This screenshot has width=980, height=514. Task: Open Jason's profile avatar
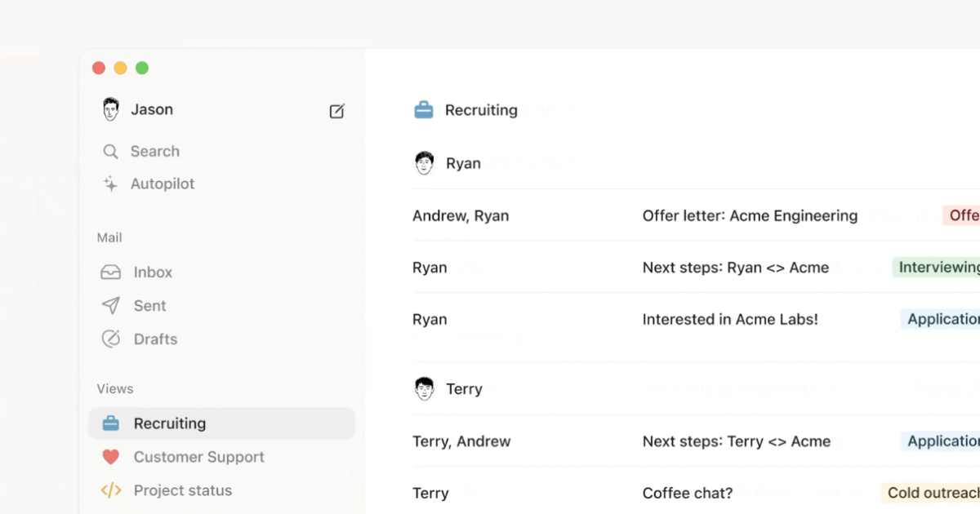coord(109,109)
